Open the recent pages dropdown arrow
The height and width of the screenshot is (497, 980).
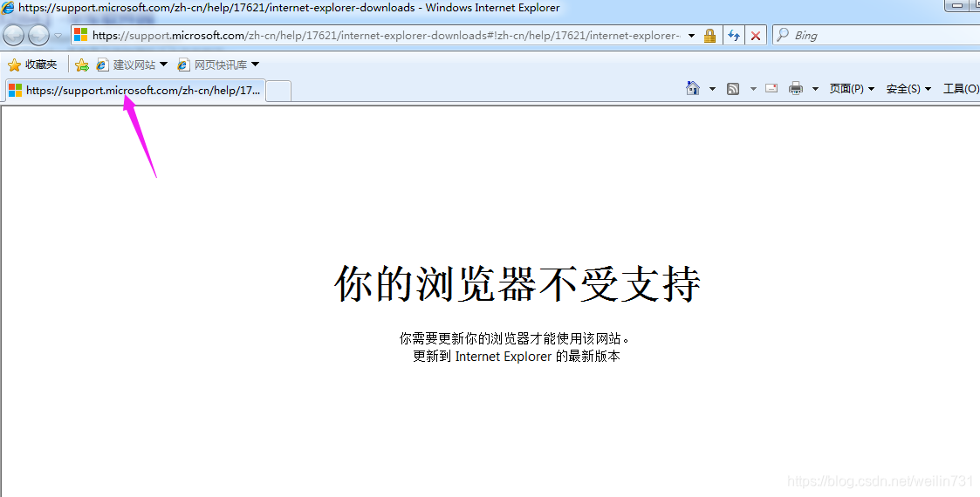click(58, 37)
